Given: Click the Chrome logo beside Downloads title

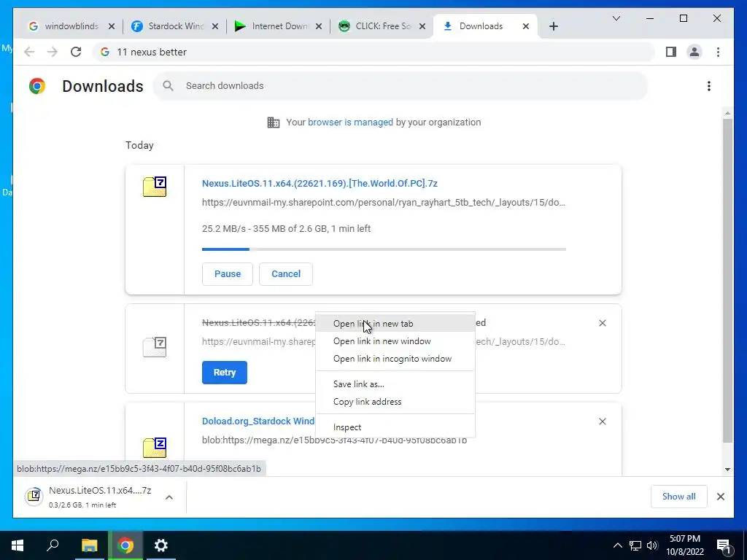Looking at the screenshot, I should coord(37,86).
